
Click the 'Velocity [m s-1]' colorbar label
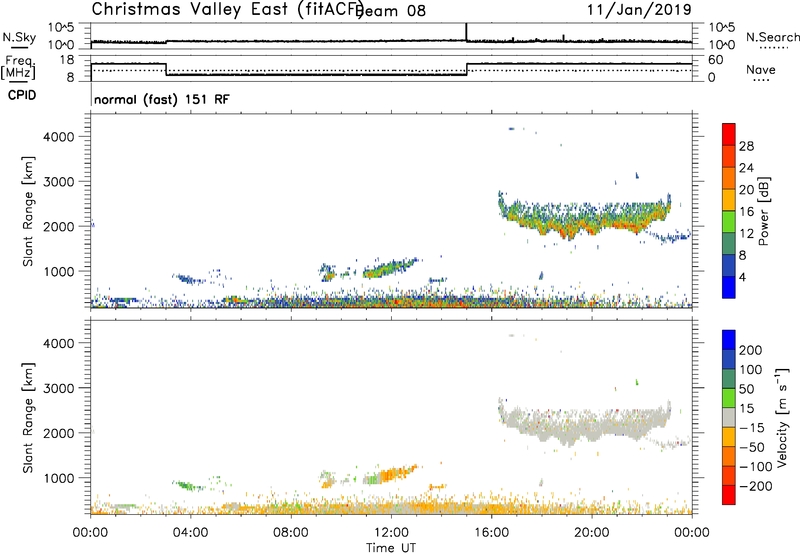point(782,417)
